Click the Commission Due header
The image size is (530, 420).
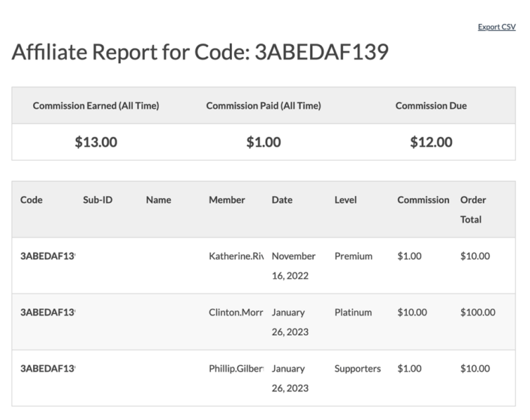pyautogui.click(x=431, y=106)
